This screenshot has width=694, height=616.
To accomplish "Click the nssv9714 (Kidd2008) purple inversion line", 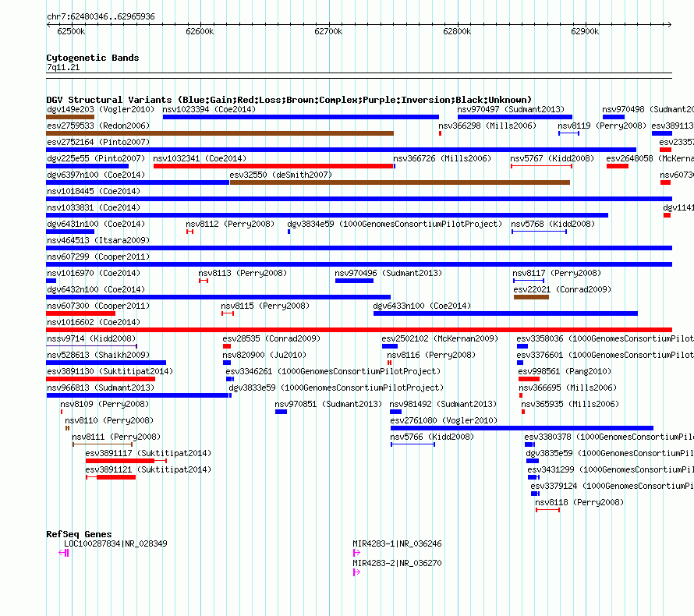I will pyautogui.click(x=91, y=346).
